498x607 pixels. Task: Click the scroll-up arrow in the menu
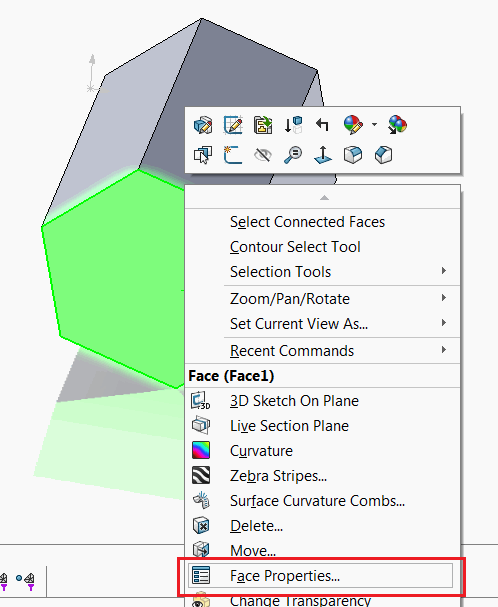coord(324,198)
